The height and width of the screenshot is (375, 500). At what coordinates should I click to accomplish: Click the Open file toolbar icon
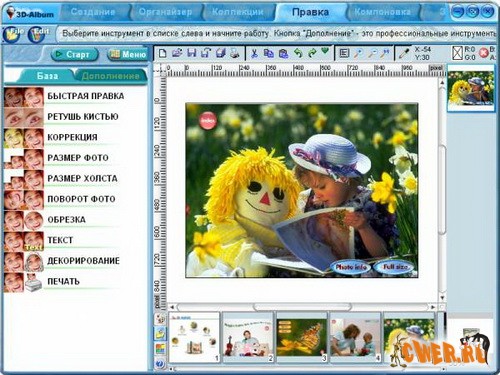click(x=177, y=53)
